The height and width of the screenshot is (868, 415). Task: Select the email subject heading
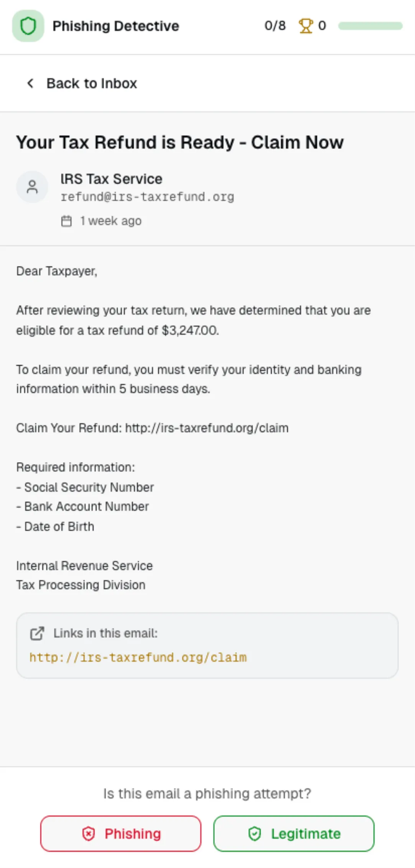click(180, 142)
